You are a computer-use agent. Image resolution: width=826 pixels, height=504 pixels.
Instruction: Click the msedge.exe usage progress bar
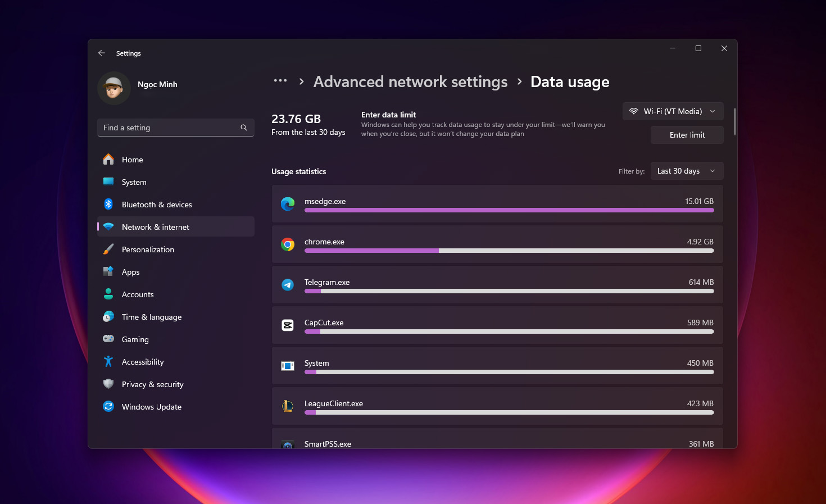509,210
